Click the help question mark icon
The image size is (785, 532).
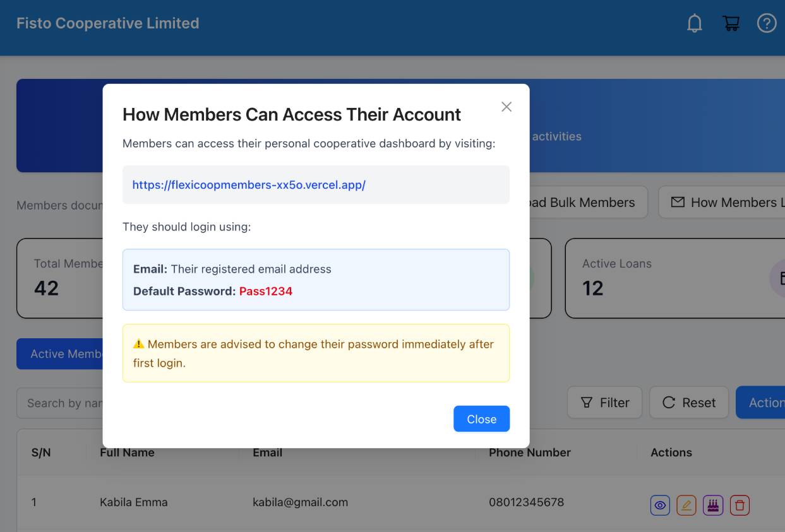pos(767,23)
